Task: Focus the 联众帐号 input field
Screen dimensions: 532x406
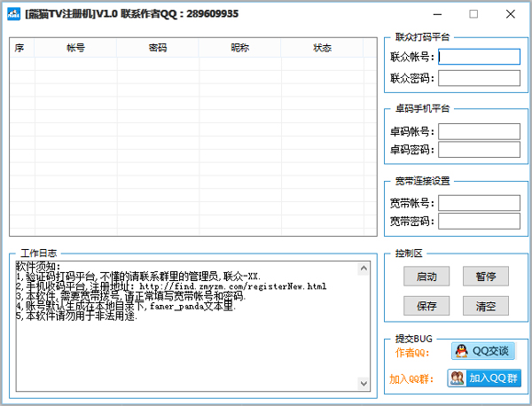Action: [x=479, y=57]
